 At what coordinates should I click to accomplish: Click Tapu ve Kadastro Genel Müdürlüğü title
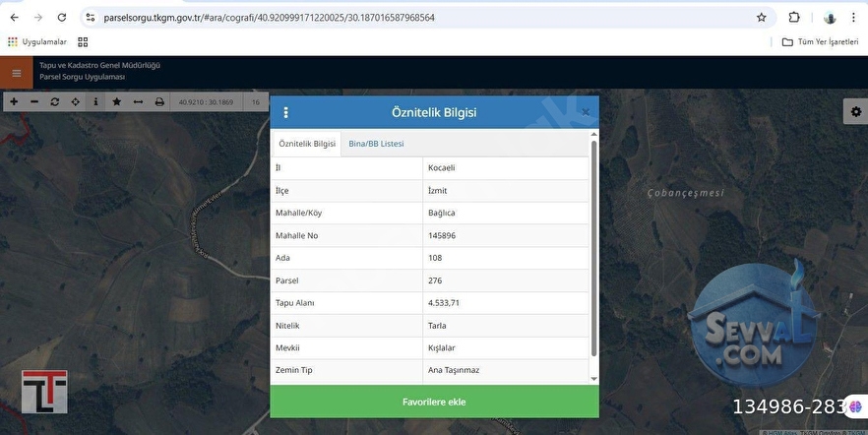tap(99, 65)
